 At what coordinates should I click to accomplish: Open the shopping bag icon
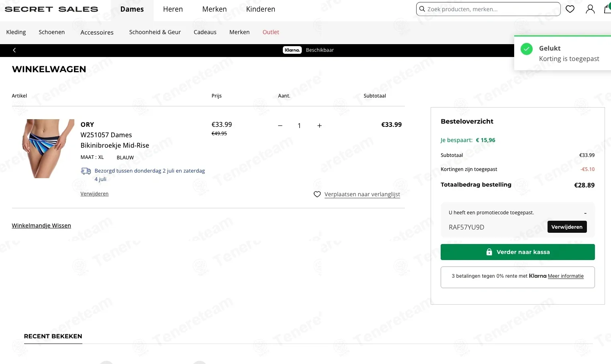pos(607,9)
